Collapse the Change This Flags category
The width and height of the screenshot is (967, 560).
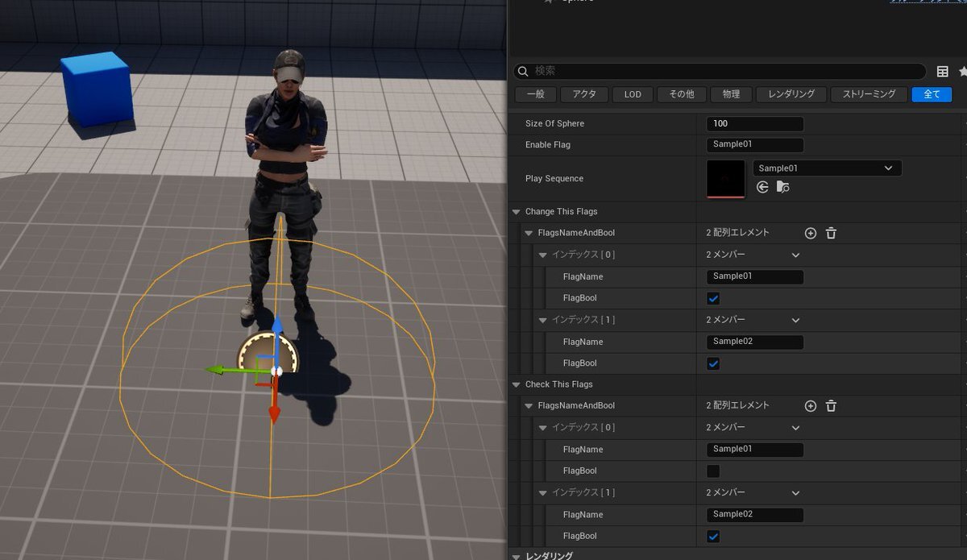(516, 212)
